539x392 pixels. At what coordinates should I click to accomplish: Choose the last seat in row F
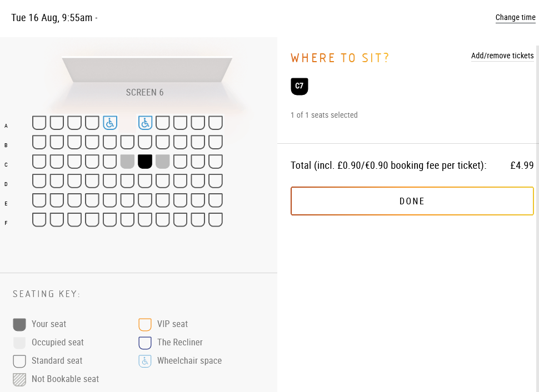(x=216, y=220)
